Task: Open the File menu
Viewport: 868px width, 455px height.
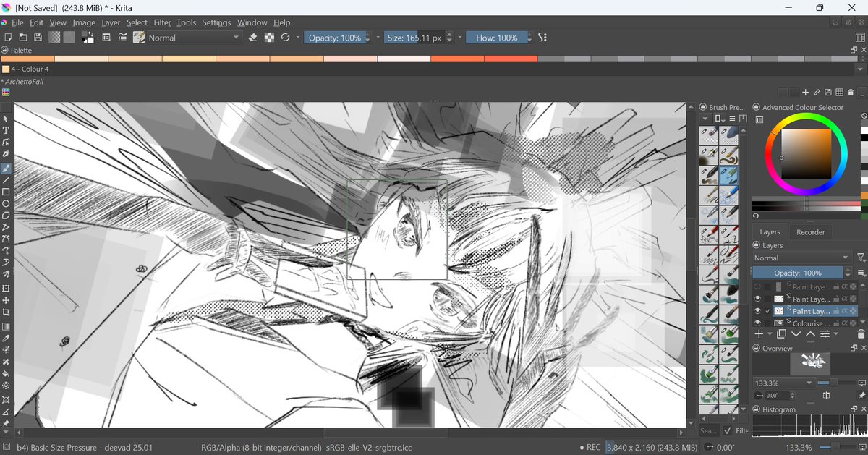Action: pyautogui.click(x=17, y=22)
